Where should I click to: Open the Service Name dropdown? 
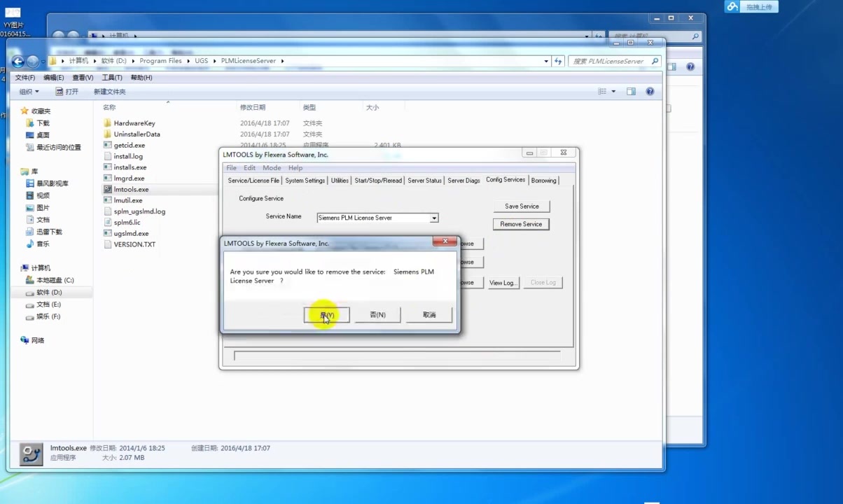click(434, 218)
